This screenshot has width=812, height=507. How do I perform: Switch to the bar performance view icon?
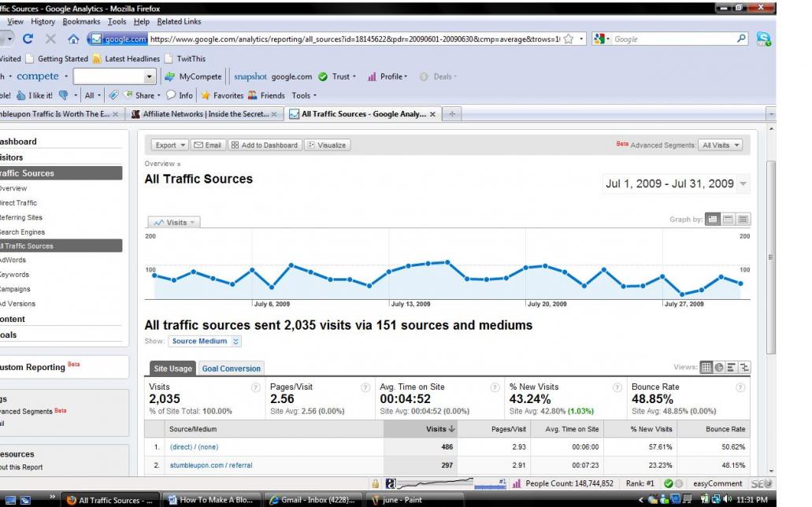tap(731, 367)
